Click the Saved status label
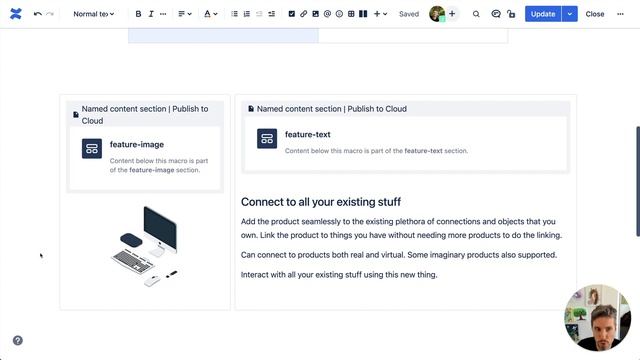640x360 pixels. pos(409,14)
